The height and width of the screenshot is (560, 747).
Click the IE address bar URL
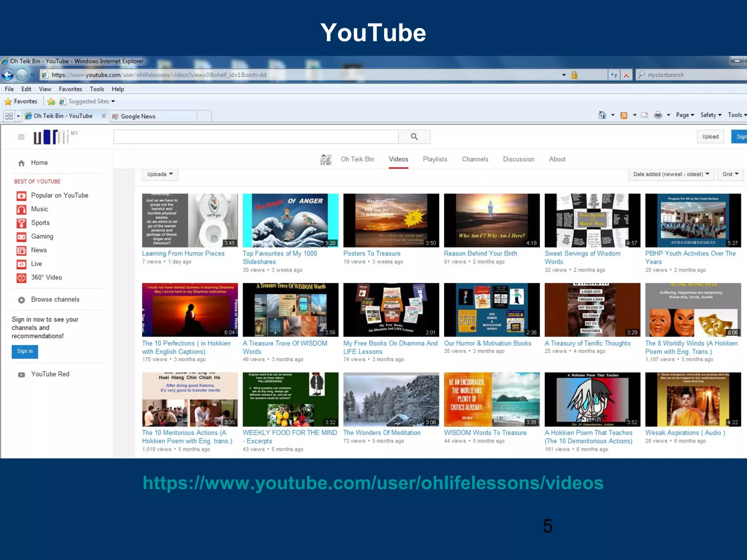[x=159, y=75]
